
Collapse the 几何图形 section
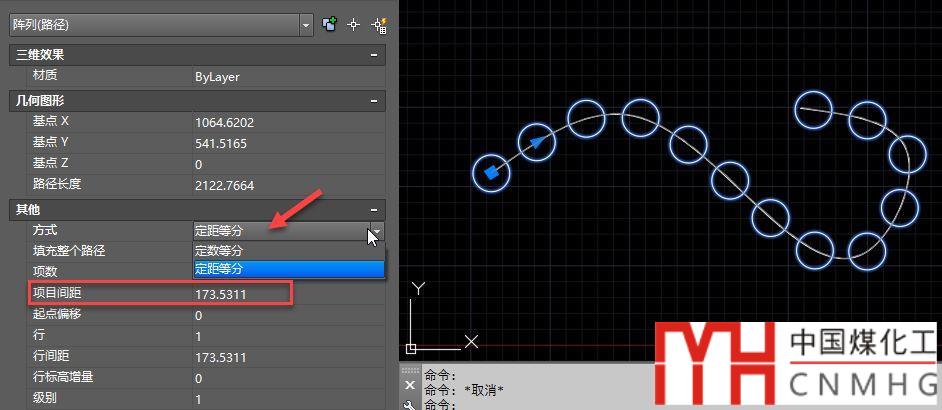pyautogui.click(x=374, y=102)
